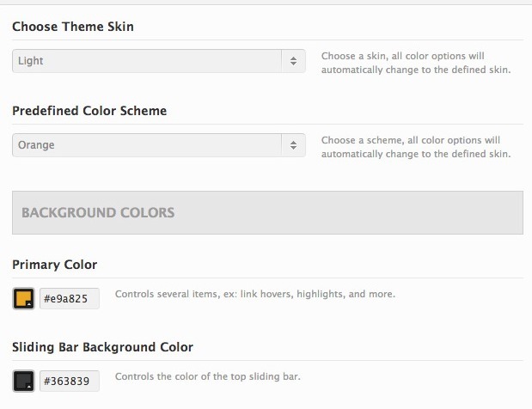Click the 'Choose a skin' help description
Viewport: 532px width, 409px height.
pyautogui.click(x=416, y=63)
